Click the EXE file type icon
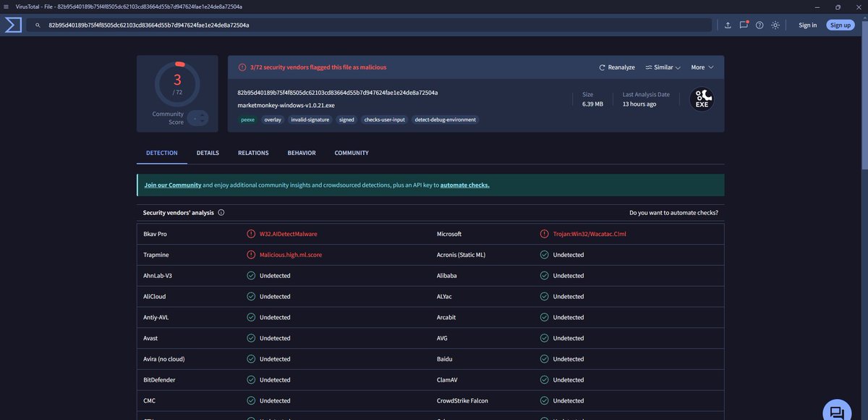The width and height of the screenshot is (868, 420). coord(702,99)
